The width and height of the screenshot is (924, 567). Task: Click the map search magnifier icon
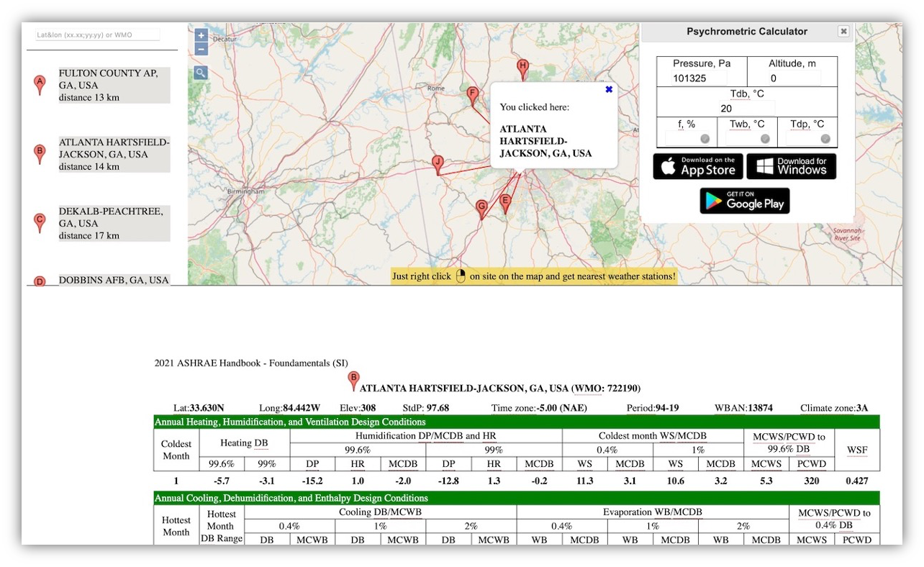(x=201, y=73)
